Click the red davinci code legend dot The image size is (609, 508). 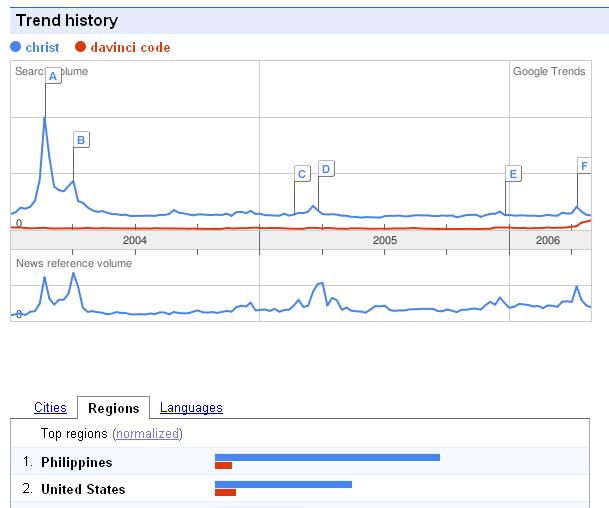[80, 47]
